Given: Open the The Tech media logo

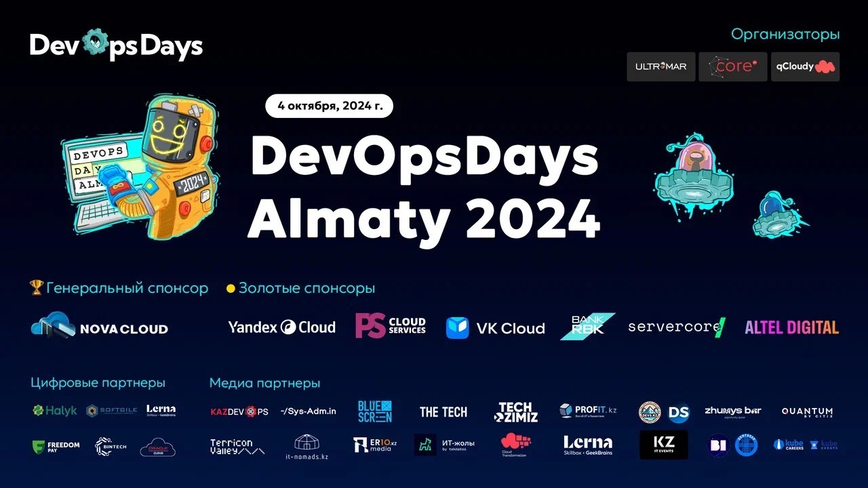Looking at the screenshot, I should point(443,412).
